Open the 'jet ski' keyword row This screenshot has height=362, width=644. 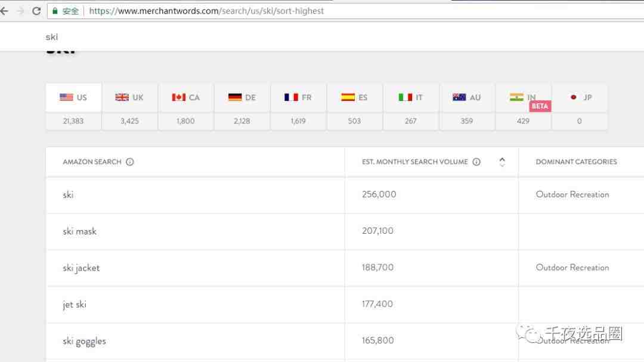(x=345, y=305)
